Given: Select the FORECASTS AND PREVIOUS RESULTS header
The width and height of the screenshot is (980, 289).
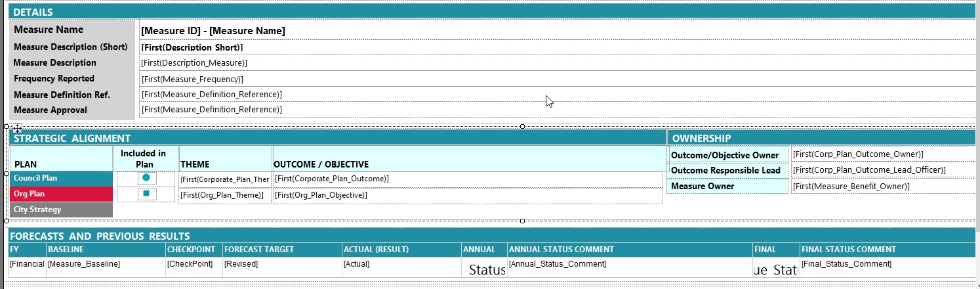Looking at the screenshot, I should (x=492, y=236).
